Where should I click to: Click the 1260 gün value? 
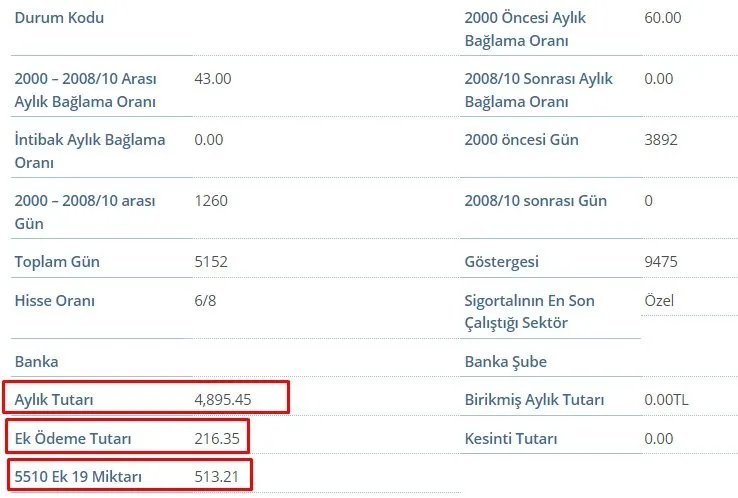(x=211, y=201)
